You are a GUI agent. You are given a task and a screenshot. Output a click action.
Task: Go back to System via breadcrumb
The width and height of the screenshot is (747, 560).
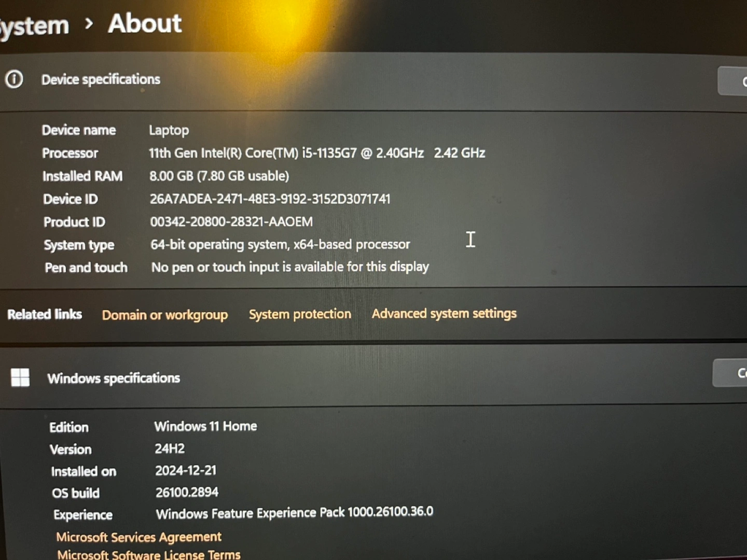point(34,26)
